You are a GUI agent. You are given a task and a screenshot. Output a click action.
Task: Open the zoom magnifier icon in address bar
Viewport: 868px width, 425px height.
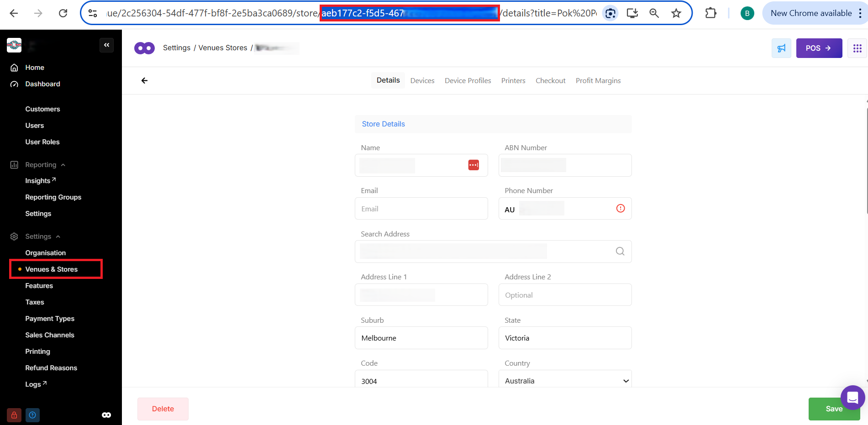point(654,13)
